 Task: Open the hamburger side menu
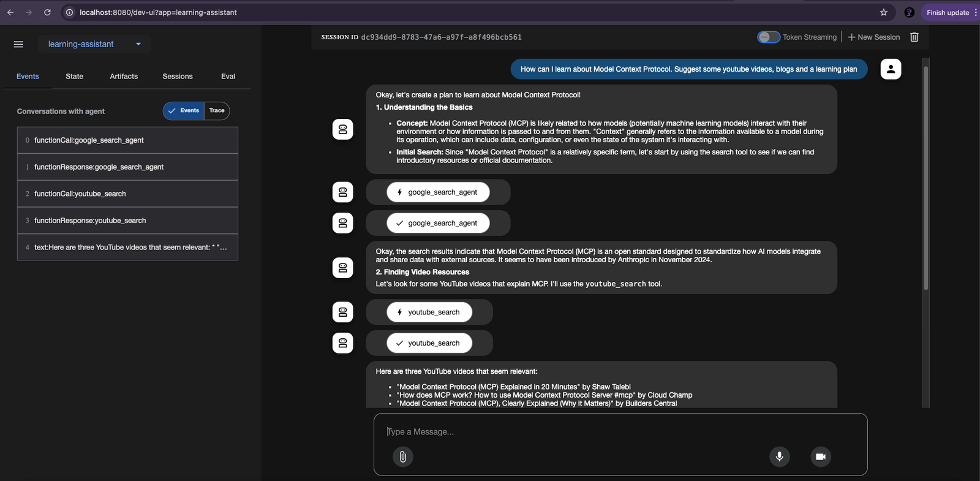click(18, 44)
